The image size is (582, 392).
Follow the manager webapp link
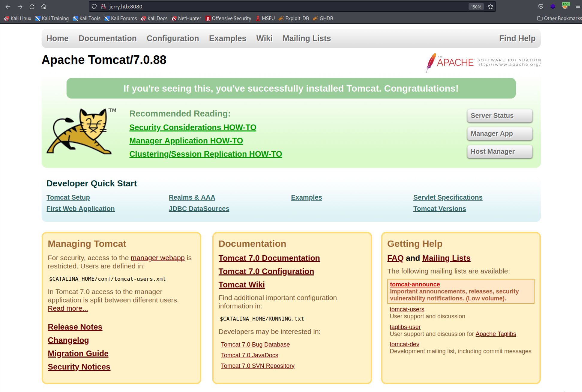158,258
